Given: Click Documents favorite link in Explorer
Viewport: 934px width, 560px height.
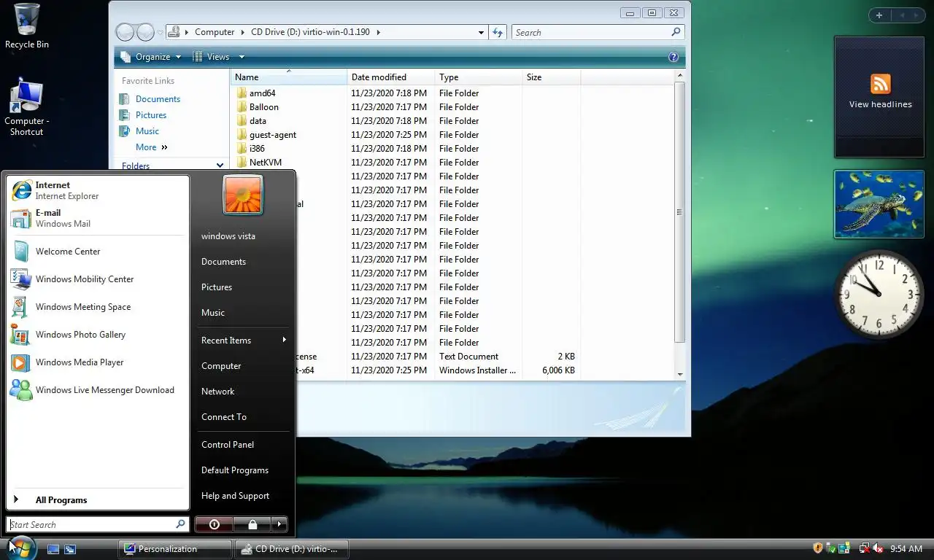Looking at the screenshot, I should (x=158, y=99).
